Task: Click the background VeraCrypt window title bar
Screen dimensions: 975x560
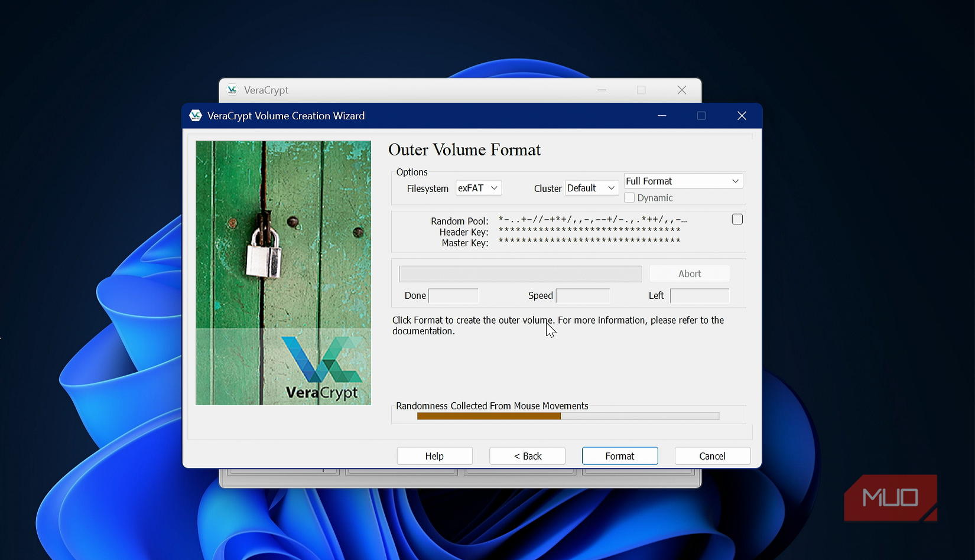Action: (x=414, y=90)
